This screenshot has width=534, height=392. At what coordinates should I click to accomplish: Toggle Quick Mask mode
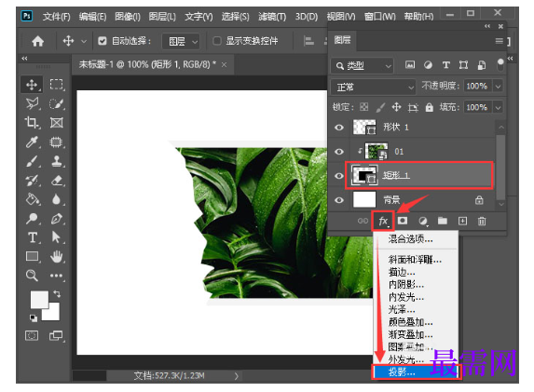(32, 336)
